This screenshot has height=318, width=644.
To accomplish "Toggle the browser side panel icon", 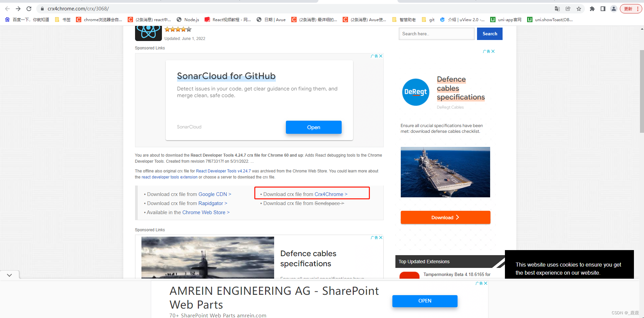I will point(603,9).
